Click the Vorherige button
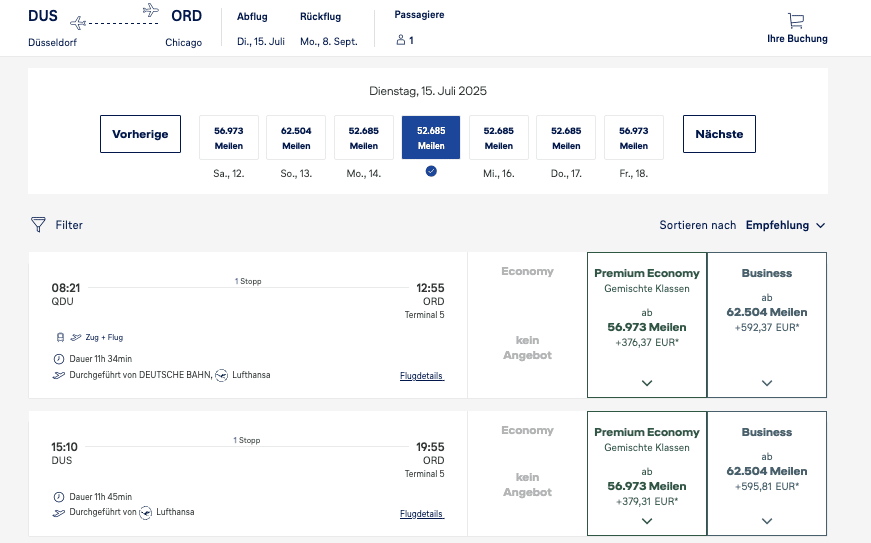Image resolution: width=871 pixels, height=543 pixels. (140, 134)
